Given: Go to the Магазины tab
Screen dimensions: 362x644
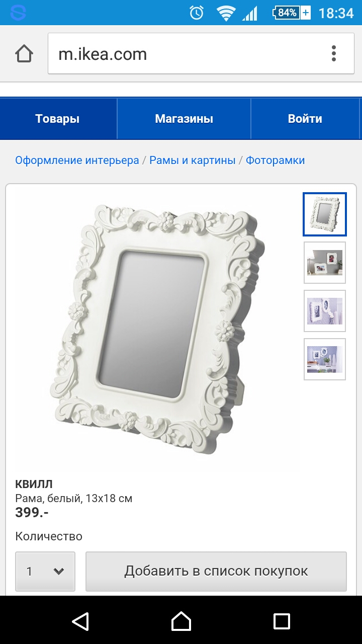Looking at the screenshot, I should (184, 119).
